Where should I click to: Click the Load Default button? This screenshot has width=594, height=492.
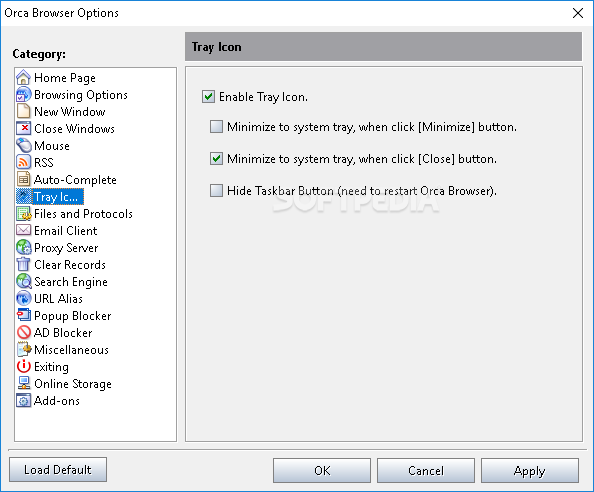pyautogui.click(x=58, y=470)
